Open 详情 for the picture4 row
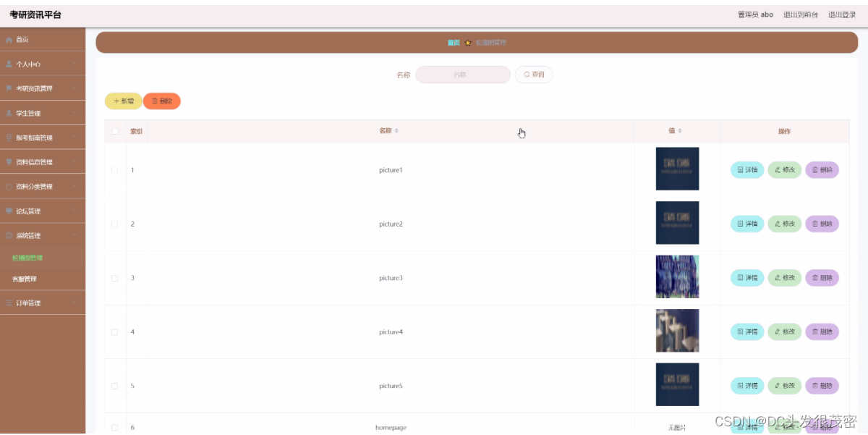 pyautogui.click(x=747, y=331)
